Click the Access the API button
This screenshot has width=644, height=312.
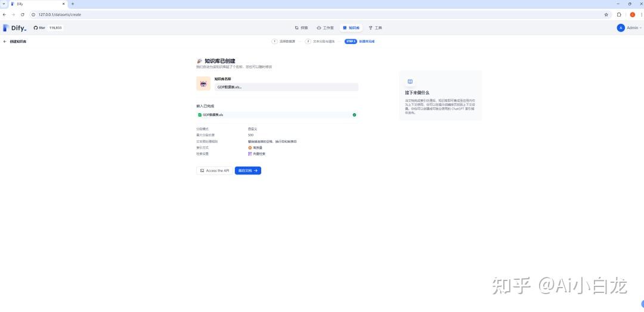coord(214,170)
